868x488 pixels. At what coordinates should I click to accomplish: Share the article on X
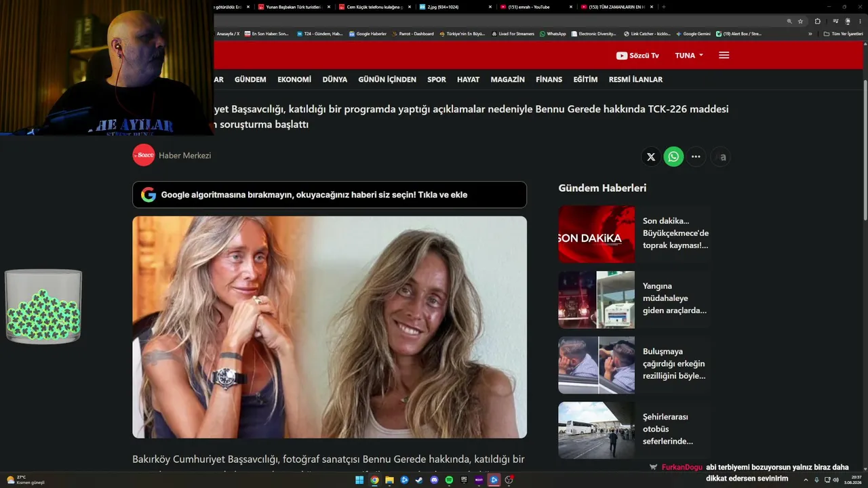pos(651,157)
